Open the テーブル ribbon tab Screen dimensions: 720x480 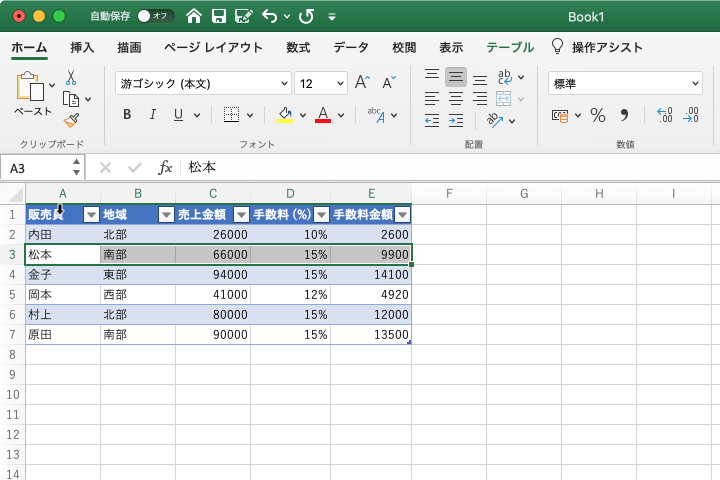click(510, 47)
